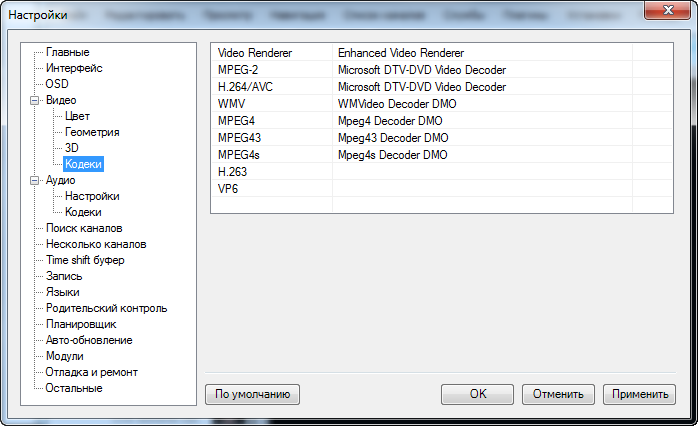Image resolution: width=698 pixels, height=426 pixels.
Task: Collapse the Аудио tree node
Action: click(35, 180)
